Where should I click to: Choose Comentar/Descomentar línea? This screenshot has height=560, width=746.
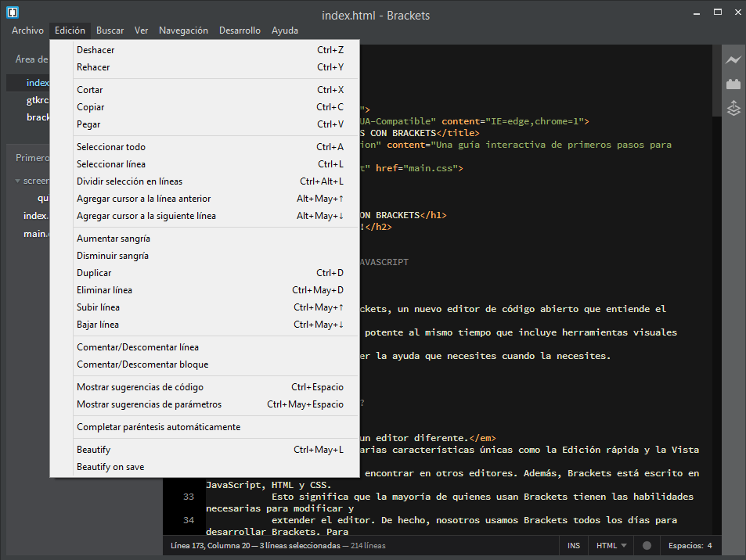point(204,347)
